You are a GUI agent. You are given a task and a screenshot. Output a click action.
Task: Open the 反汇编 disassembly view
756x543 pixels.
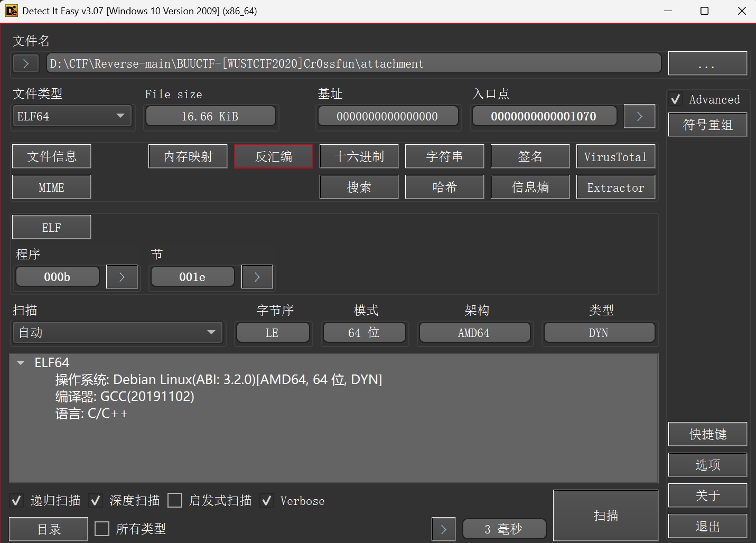pyautogui.click(x=273, y=157)
